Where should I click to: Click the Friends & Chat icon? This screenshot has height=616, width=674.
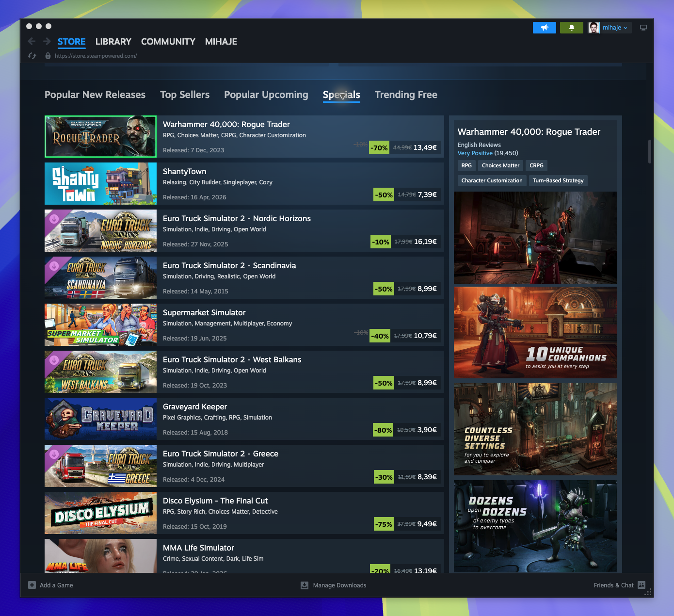point(642,585)
